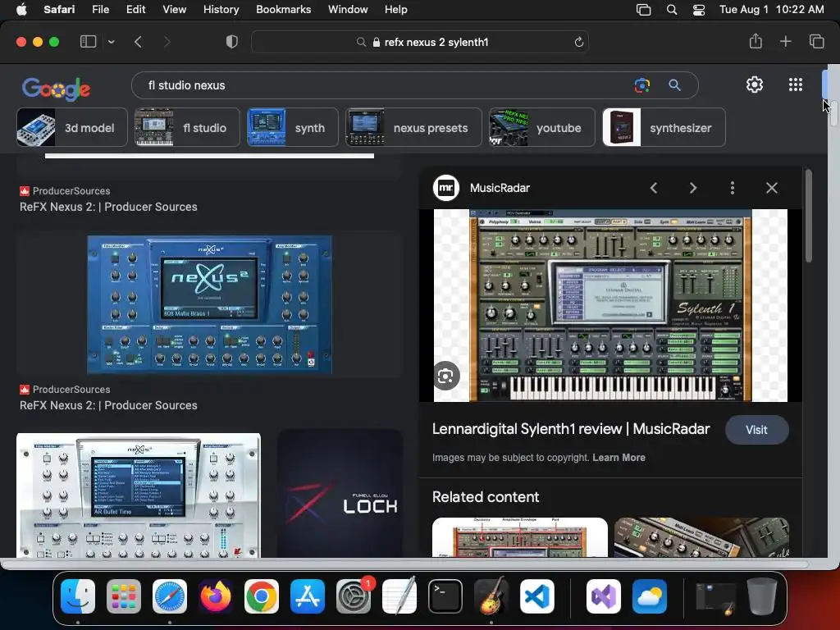Open the Google apps grid
The image size is (840, 630).
tap(796, 84)
